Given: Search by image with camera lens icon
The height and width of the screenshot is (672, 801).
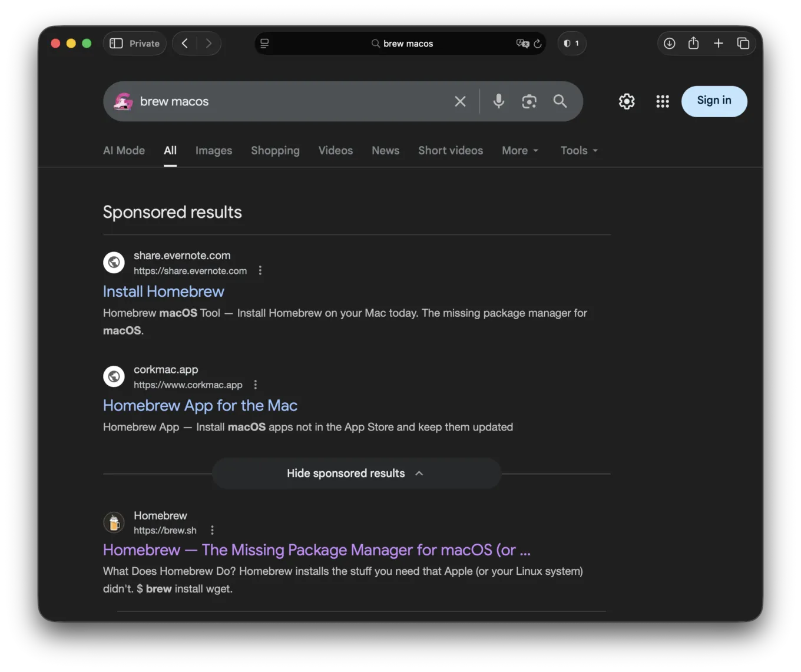Looking at the screenshot, I should (529, 101).
